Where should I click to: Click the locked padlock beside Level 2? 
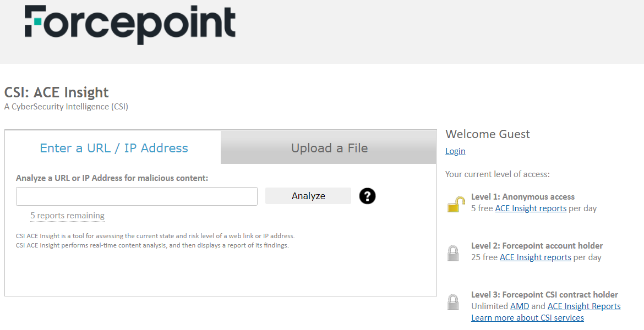pyautogui.click(x=453, y=253)
